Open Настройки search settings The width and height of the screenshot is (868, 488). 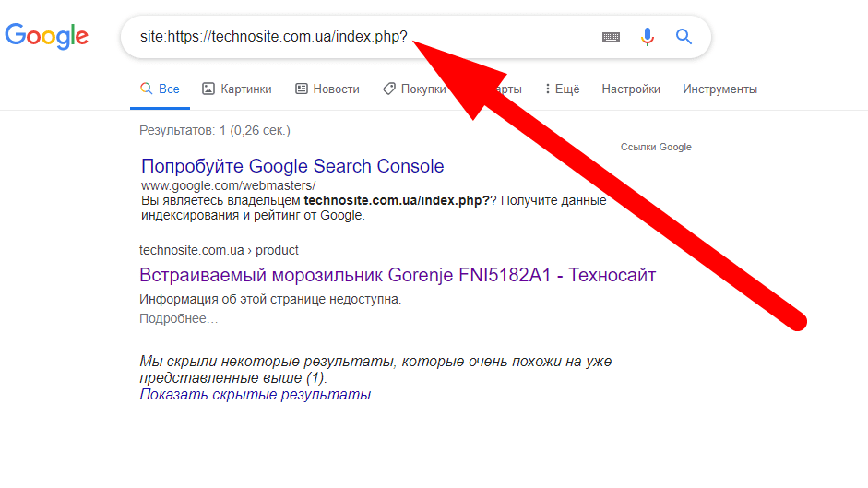coord(631,89)
